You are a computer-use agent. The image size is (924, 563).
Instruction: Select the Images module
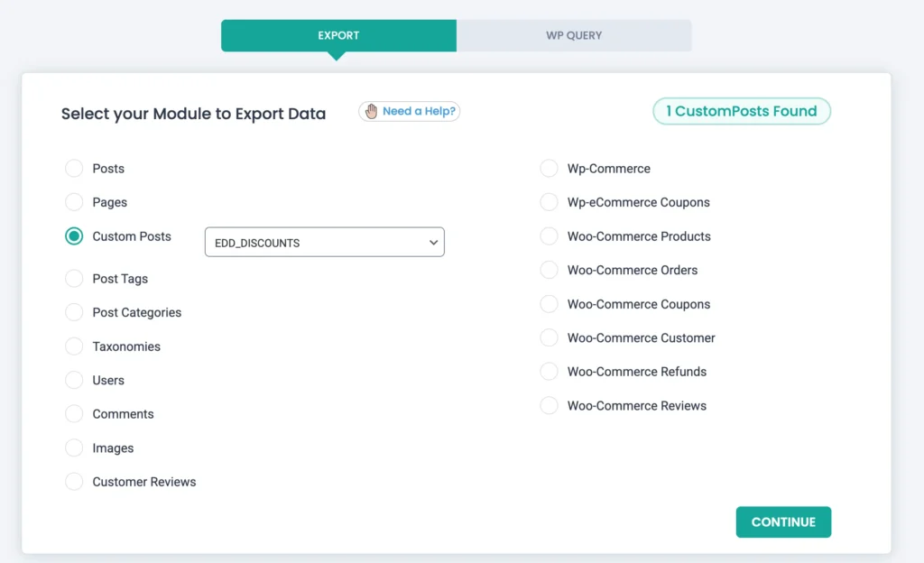coord(74,448)
